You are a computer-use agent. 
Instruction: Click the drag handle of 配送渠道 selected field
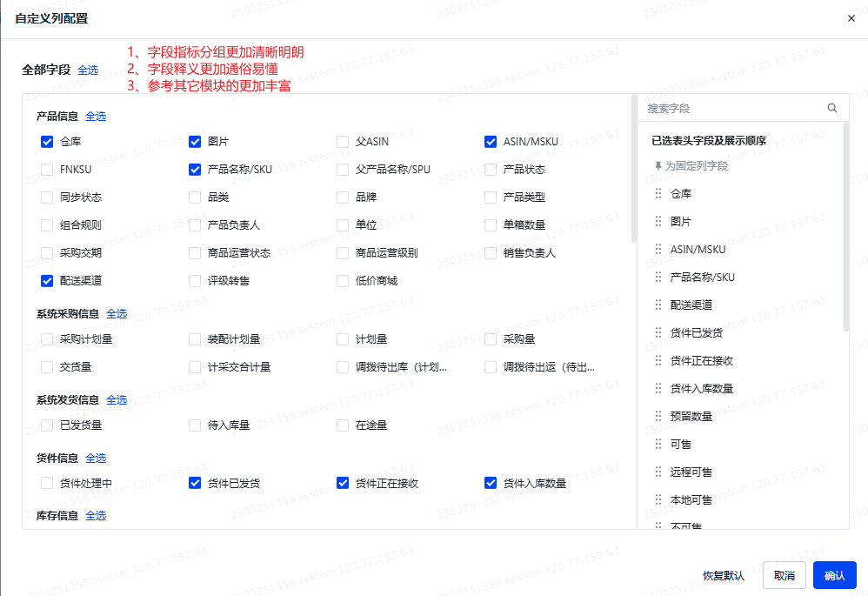[x=658, y=305]
